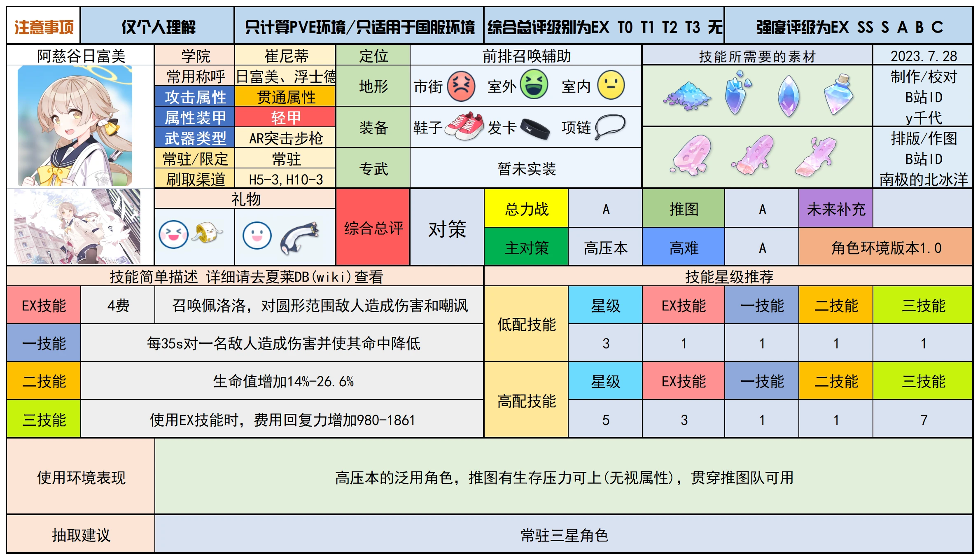Image resolution: width=980 pixels, height=560 pixels.
Task: Click the yellow neutral face icon for 室内
Action: (x=611, y=85)
